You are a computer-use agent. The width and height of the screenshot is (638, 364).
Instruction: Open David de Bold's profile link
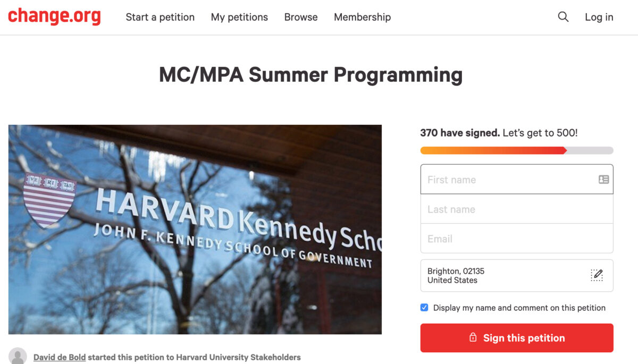pyautogui.click(x=60, y=357)
